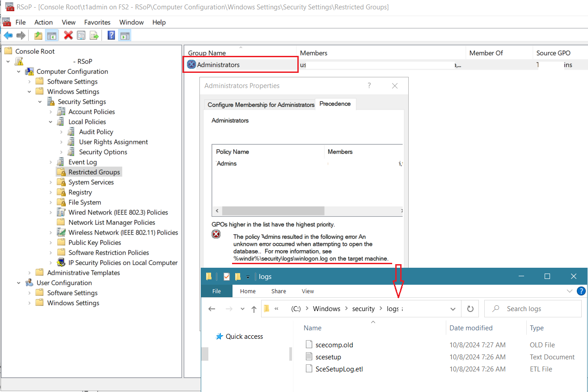588x392 pixels.
Task: Click the Windows segment in Explorer address path
Action: (x=326, y=309)
